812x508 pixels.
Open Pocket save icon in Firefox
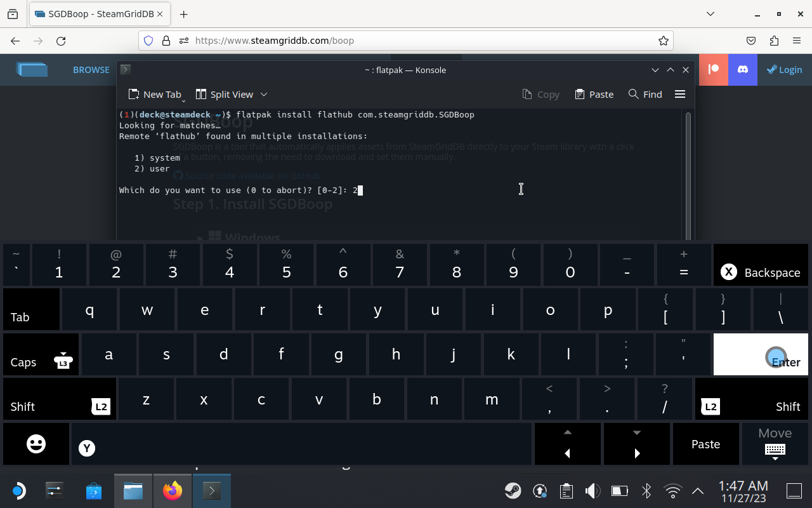751,41
